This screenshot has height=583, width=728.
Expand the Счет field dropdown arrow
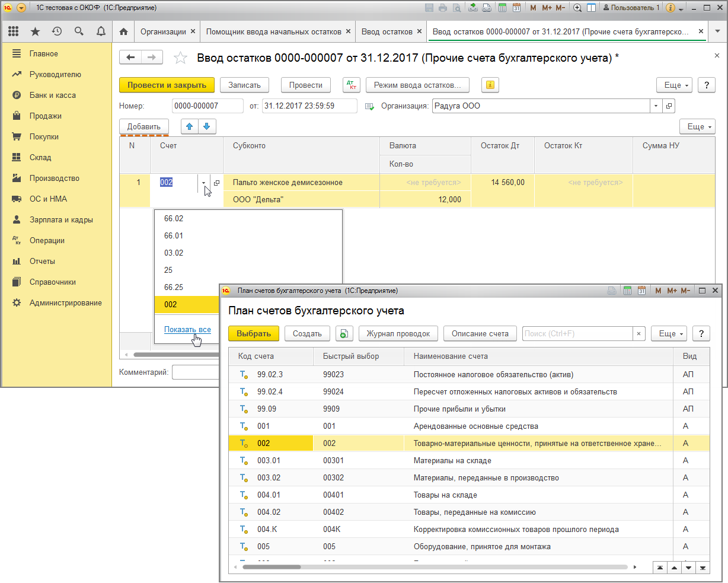click(203, 183)
